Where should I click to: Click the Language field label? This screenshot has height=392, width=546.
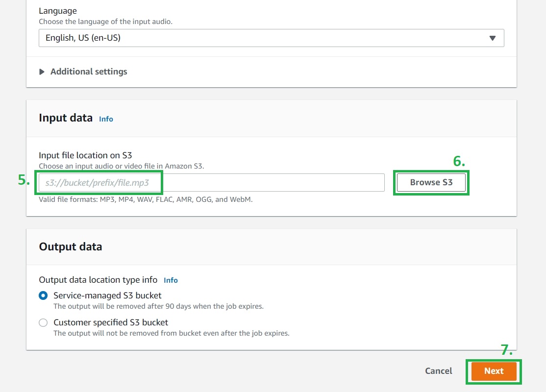click(58, 11)
